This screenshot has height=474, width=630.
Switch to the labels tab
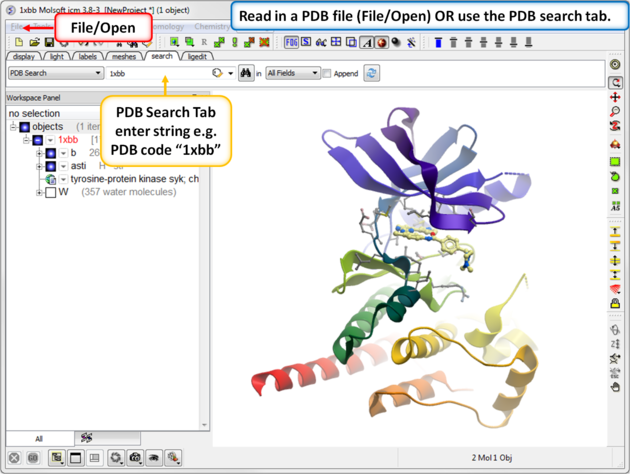88,57
